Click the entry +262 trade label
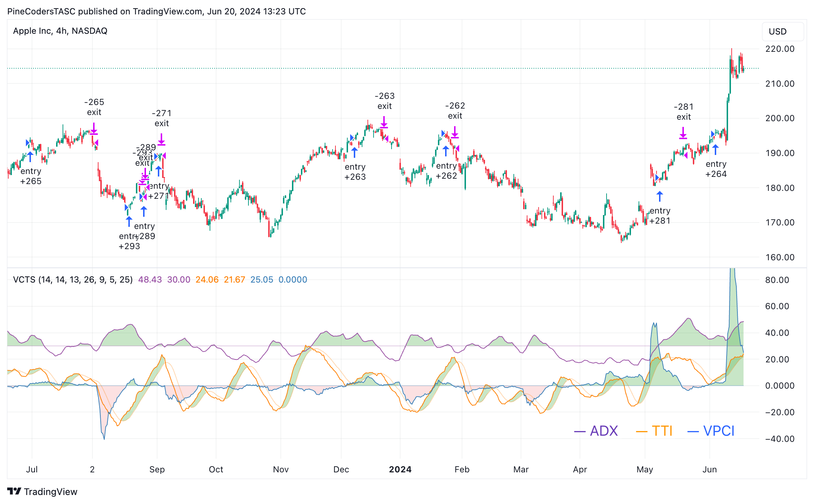814x504 pixels. [447, 171]
